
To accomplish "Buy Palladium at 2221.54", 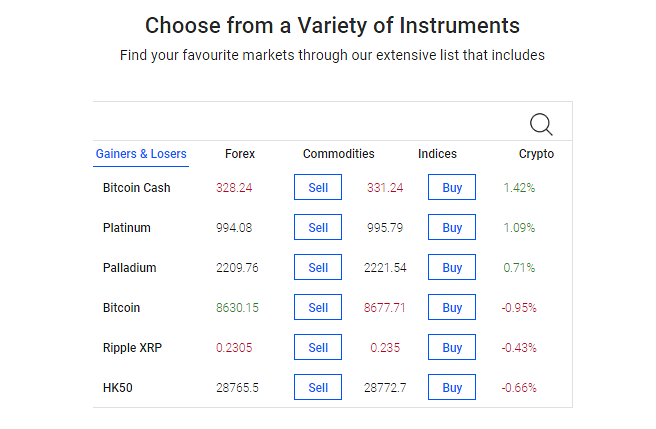I will click(x=452, y=267).
